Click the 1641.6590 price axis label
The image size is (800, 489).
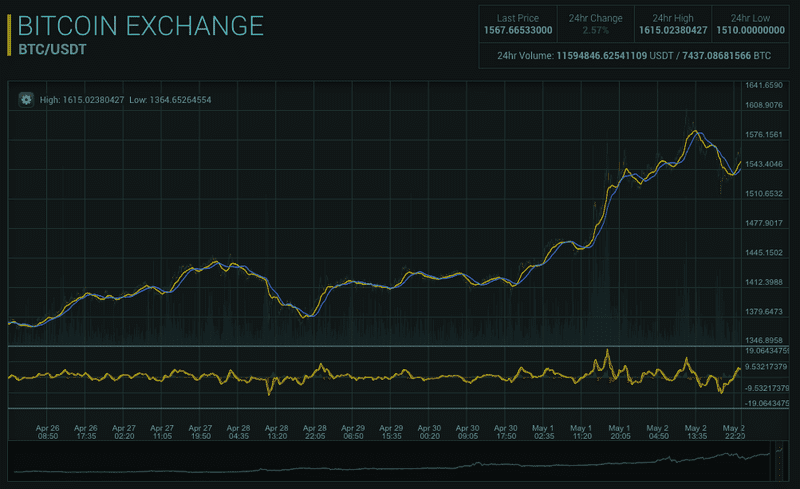pyautogui.click(x=764, y=85)
